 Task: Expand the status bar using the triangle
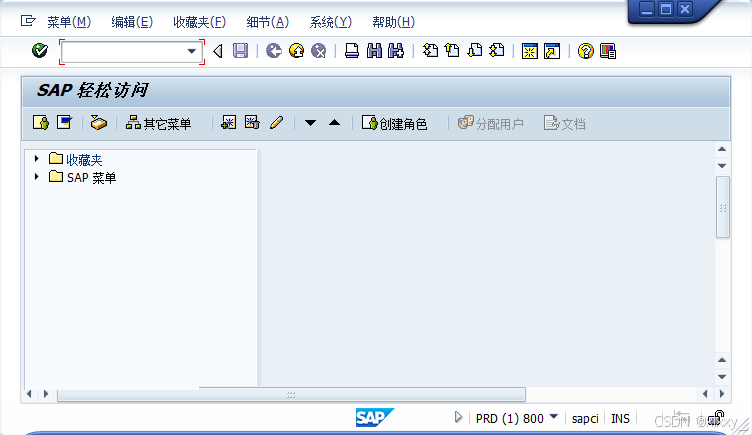click(x=458, y=417)
